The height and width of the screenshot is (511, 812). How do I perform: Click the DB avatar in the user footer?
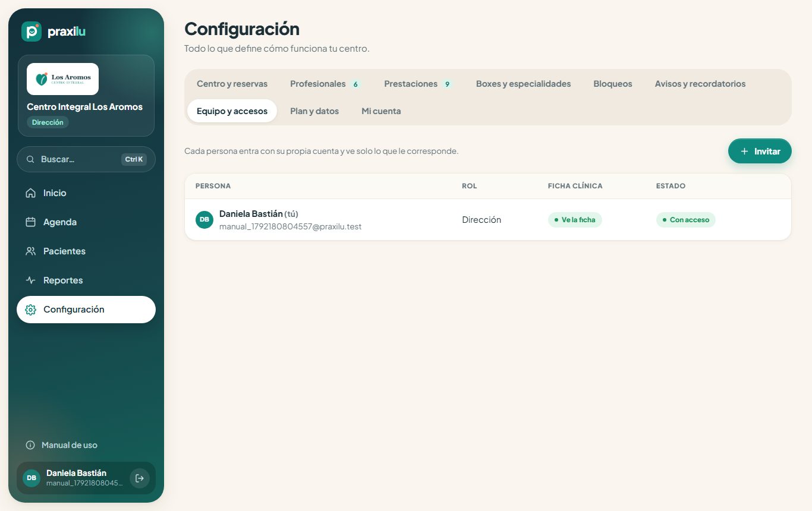tap(32, 478)
